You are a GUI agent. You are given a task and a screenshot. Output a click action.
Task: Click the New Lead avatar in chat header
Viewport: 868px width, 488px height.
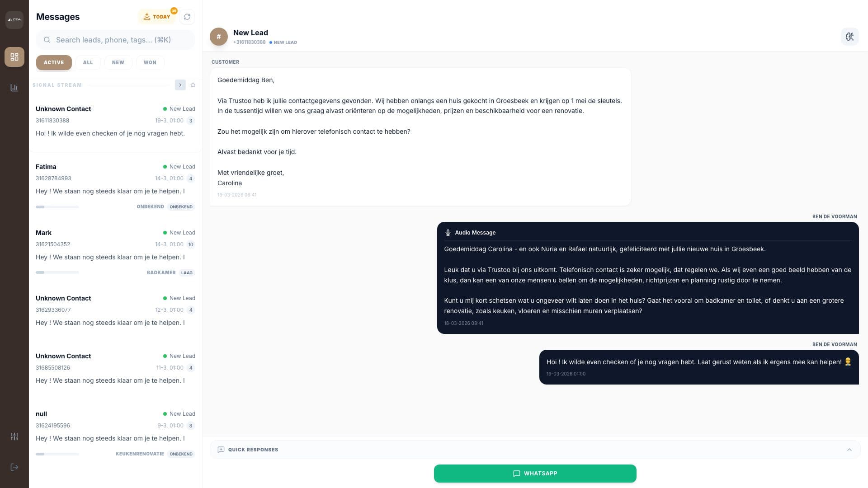click(219, 37)
